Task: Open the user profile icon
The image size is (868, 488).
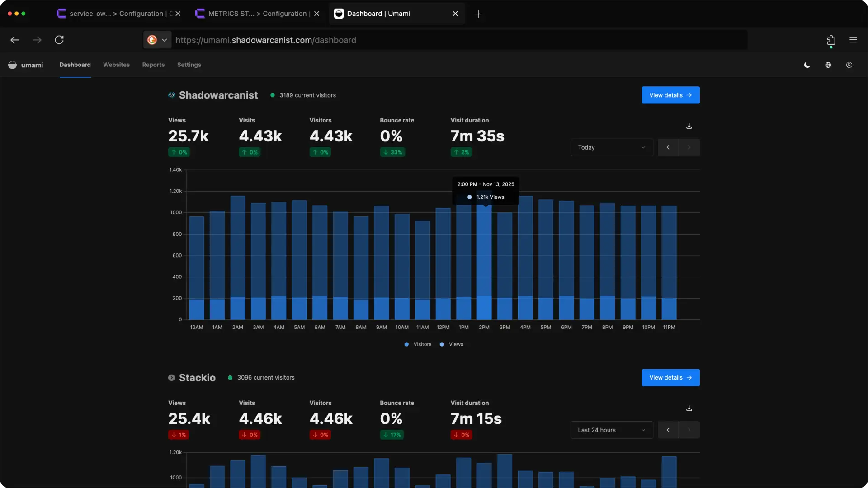Action: [849, 65]
